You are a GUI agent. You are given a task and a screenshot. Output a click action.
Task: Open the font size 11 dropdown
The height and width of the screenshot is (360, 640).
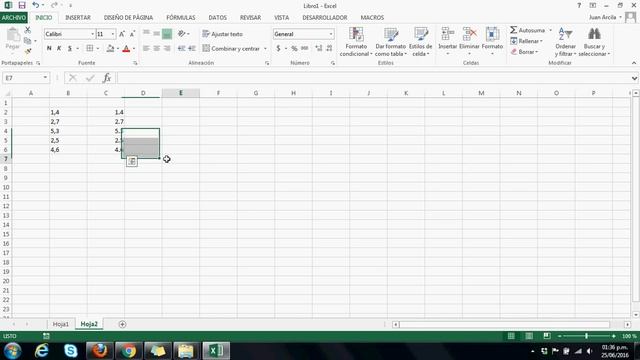113,34
